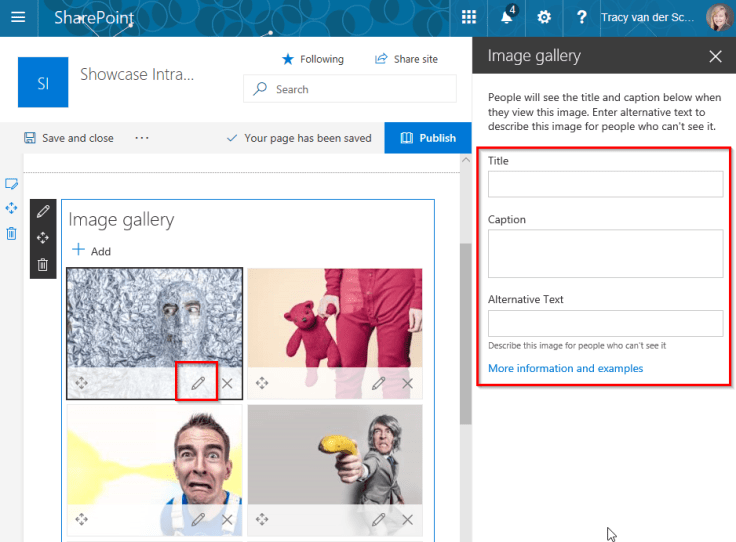Delete the Image gallery web part
Screen dimensions: 736x542
(42, 265)
